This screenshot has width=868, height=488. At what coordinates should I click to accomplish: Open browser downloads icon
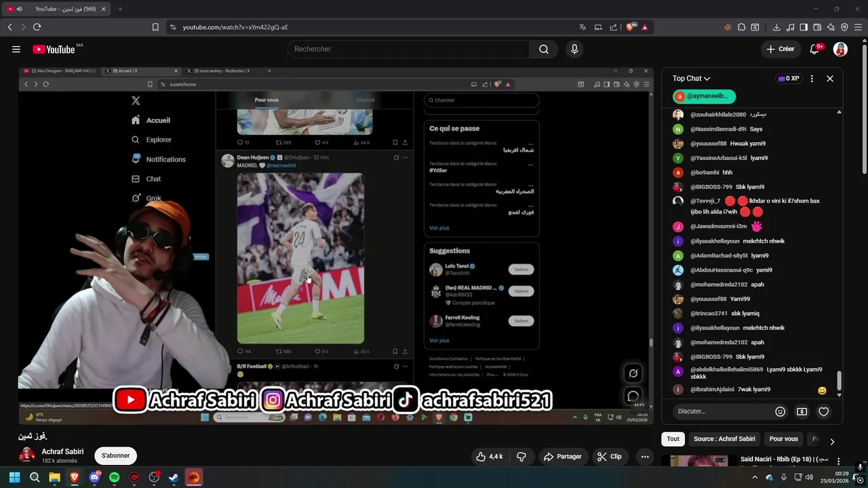pyautogui.click(x=776, y=27)
